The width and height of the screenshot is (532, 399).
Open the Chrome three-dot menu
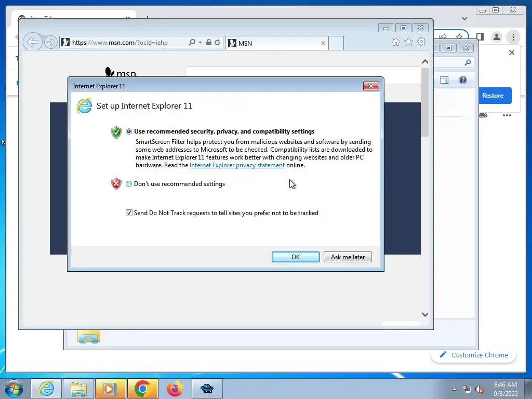coord(513,37)
